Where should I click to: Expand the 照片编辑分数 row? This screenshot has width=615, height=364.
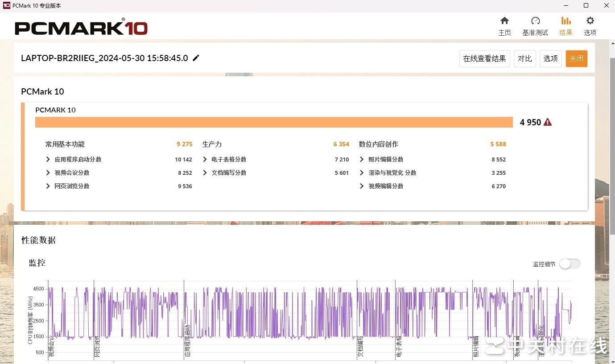tap(362, 159)
